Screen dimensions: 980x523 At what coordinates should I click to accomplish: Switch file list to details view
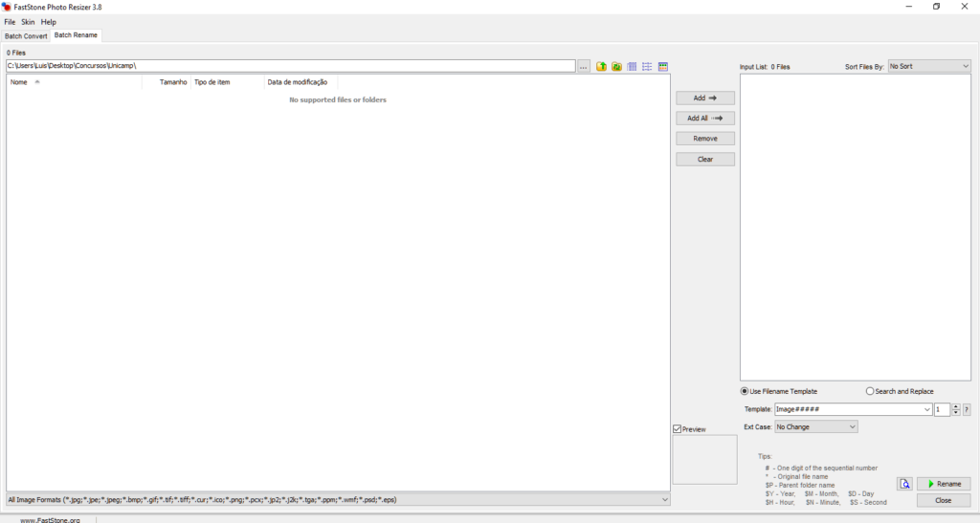point(632,66)
